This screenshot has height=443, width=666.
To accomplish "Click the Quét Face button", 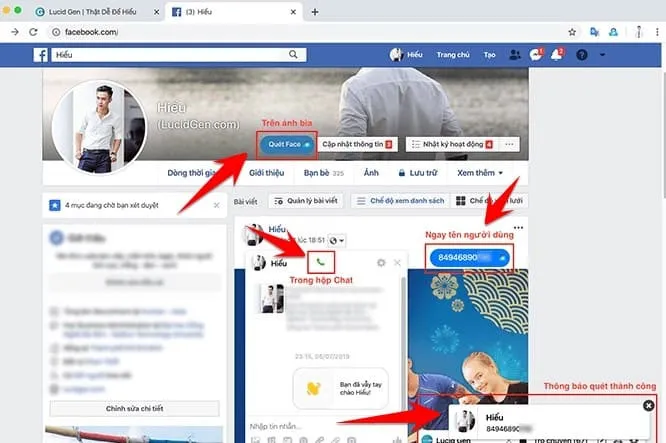I will pos(286,144).
